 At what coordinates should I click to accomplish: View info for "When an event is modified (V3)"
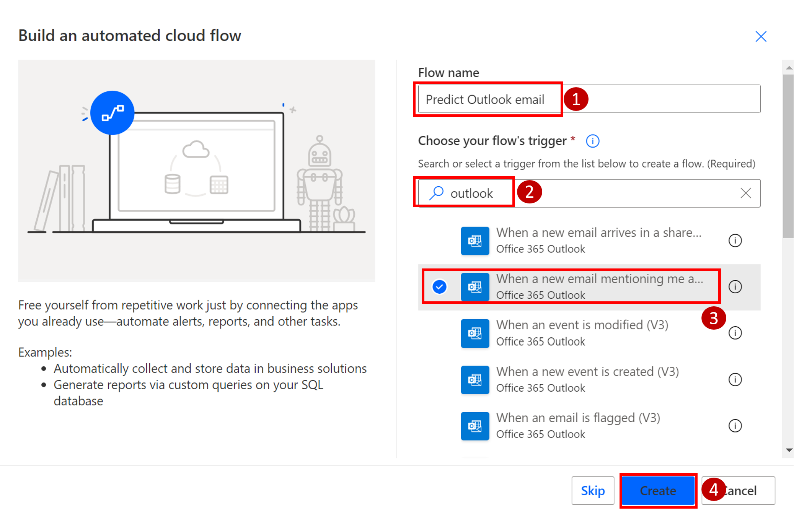click(x=735, y=333)
